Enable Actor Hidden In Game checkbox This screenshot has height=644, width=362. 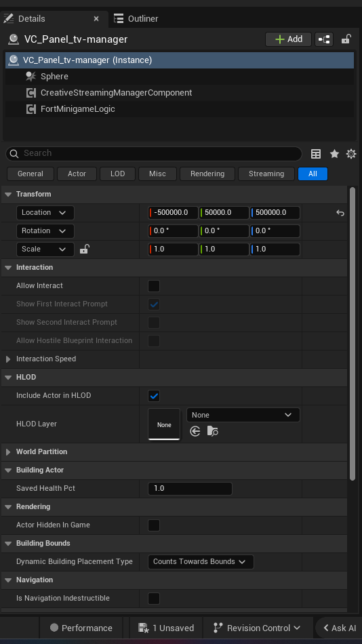(x=154, y=525)
